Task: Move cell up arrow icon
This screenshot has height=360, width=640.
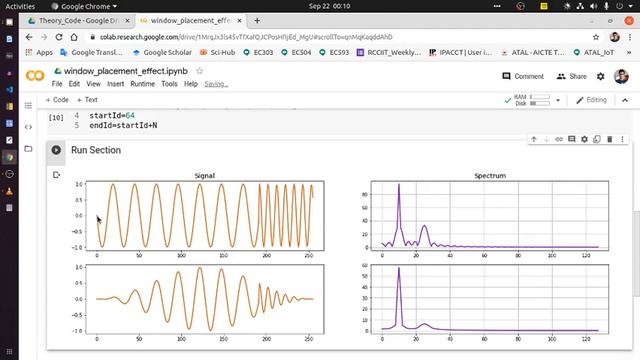Action: [x=533, y=139]
